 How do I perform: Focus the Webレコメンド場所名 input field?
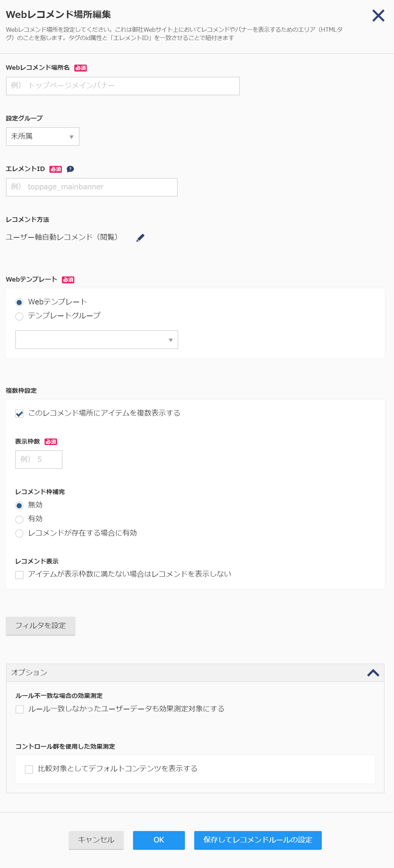click(x=123, y=86)
